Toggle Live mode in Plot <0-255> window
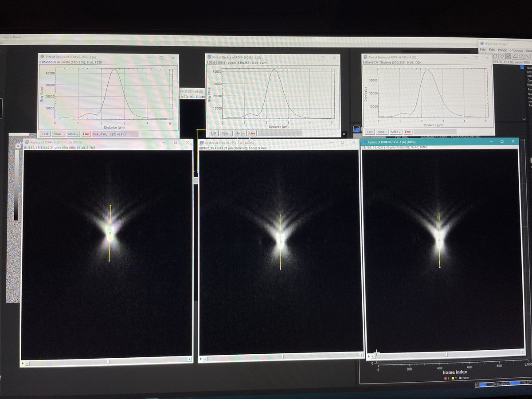The image size is (532, 399). click(252, 133)
